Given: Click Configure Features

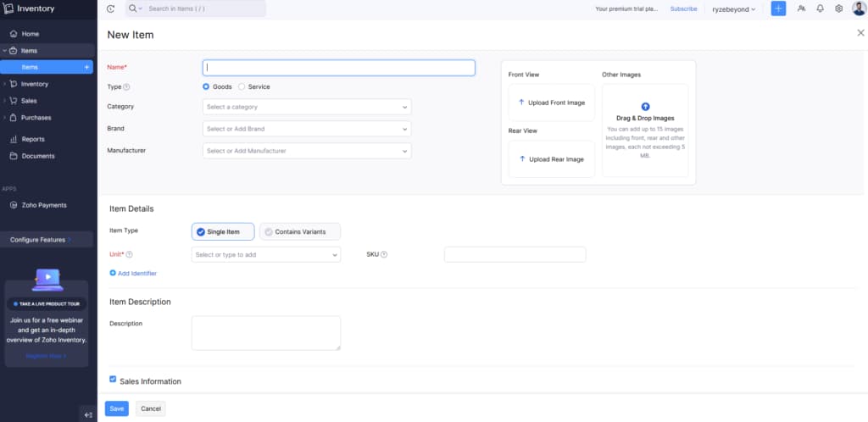Looking at the screenshot, I should 47,240.
